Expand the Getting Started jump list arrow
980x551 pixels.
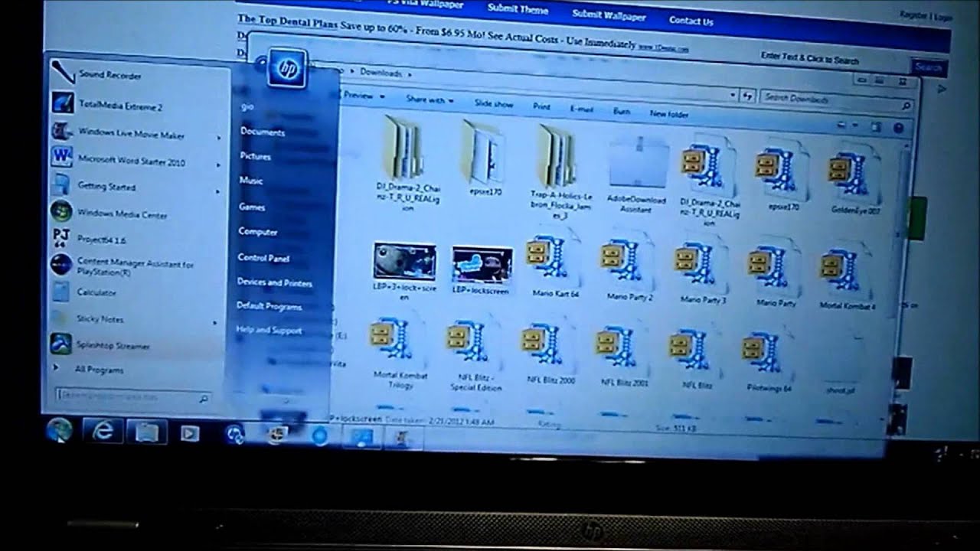tap(217, 191)
